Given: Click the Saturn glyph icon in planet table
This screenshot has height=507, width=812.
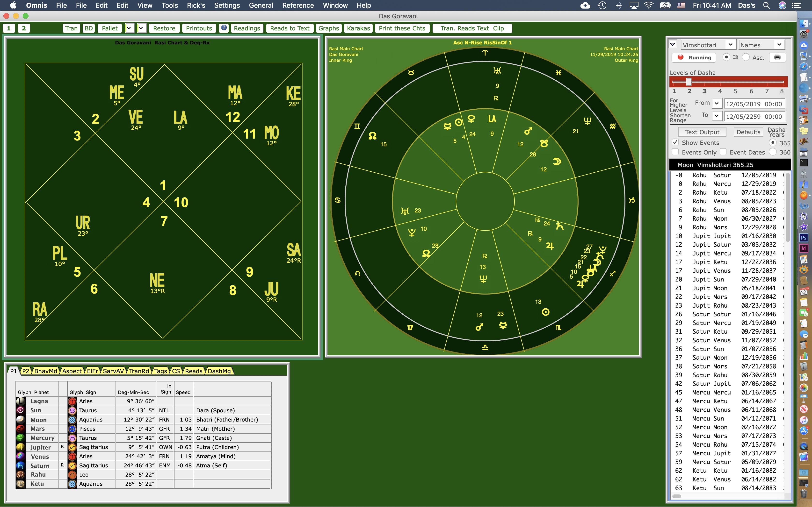Looking at the screenshot, I should pos(21,465).
